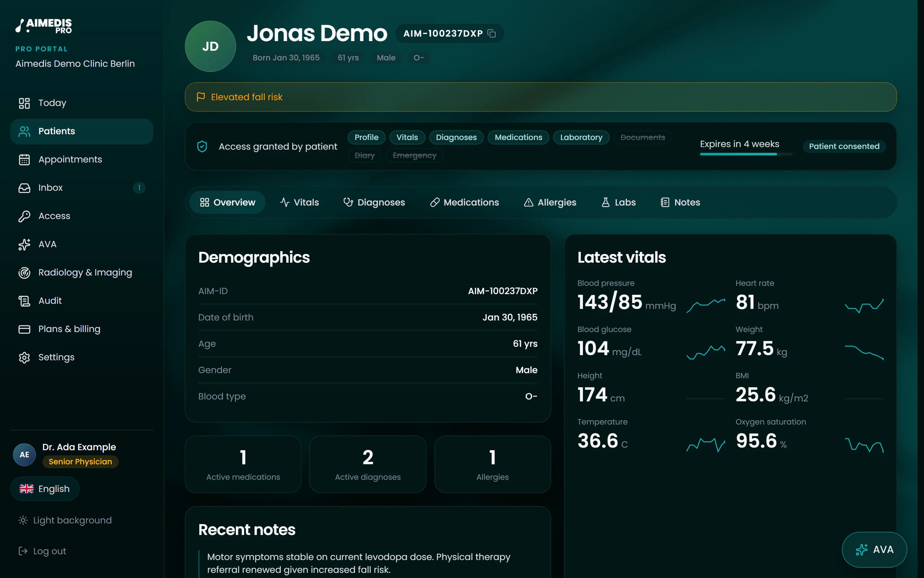Click the Patient consented badge
The width and height of the screenshot is (924, 578).
tap(844, 146)
